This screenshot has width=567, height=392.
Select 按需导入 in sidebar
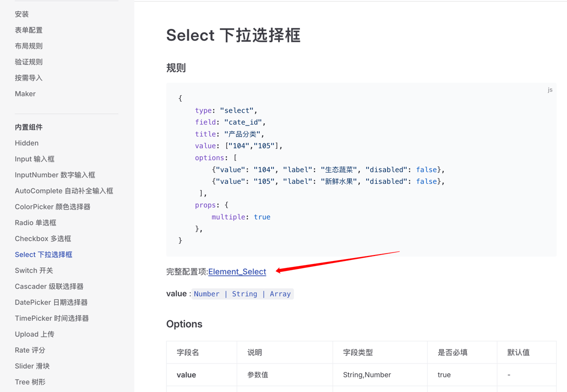click(29, 78)
